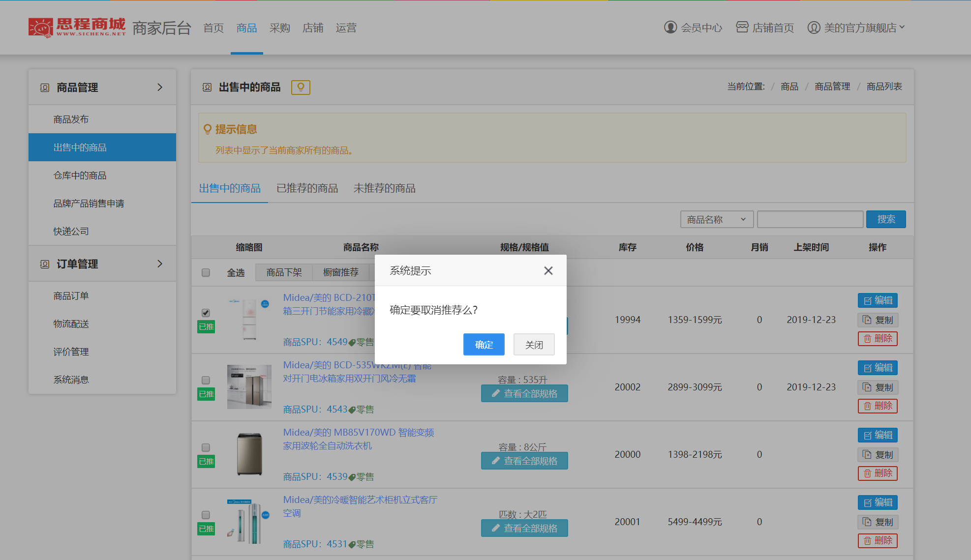Focus the product search input field
The height and width of the screenshot is (560, 971).
pyautogui.click(x=810, y=219)
